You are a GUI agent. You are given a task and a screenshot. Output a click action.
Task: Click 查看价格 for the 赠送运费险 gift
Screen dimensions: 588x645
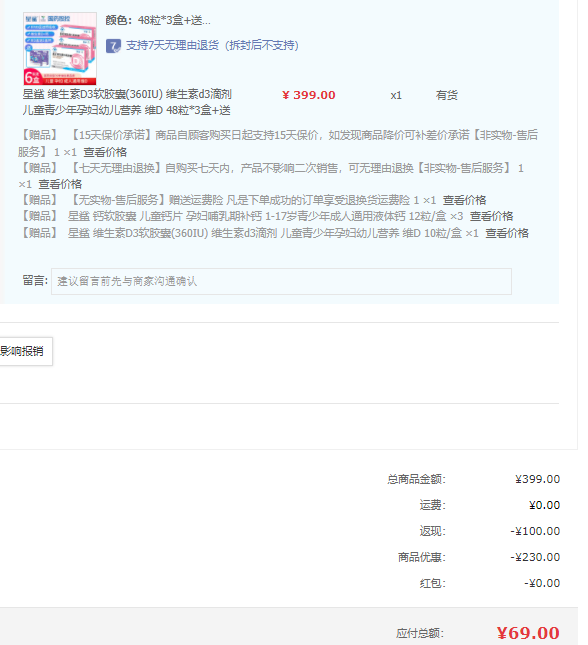point(464,200)
